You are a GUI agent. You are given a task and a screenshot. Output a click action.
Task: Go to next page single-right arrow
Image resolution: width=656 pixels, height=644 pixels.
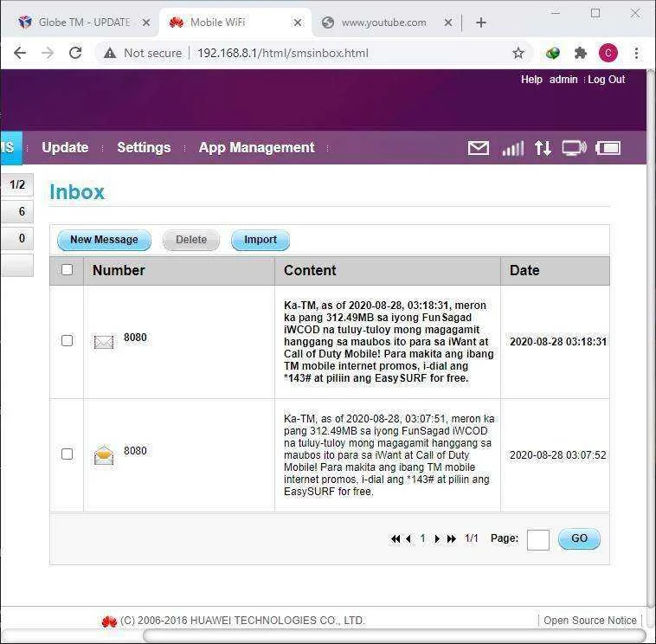point(437,539)
